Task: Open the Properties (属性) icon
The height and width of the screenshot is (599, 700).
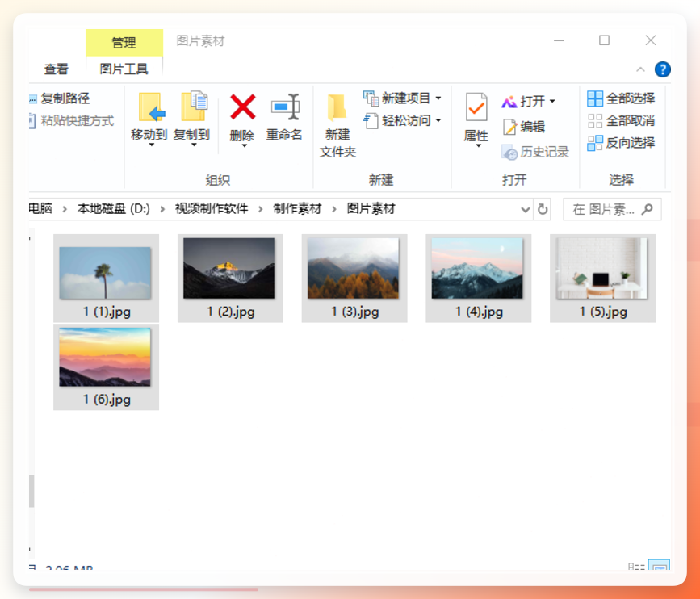Action: [x=476, y=107]
